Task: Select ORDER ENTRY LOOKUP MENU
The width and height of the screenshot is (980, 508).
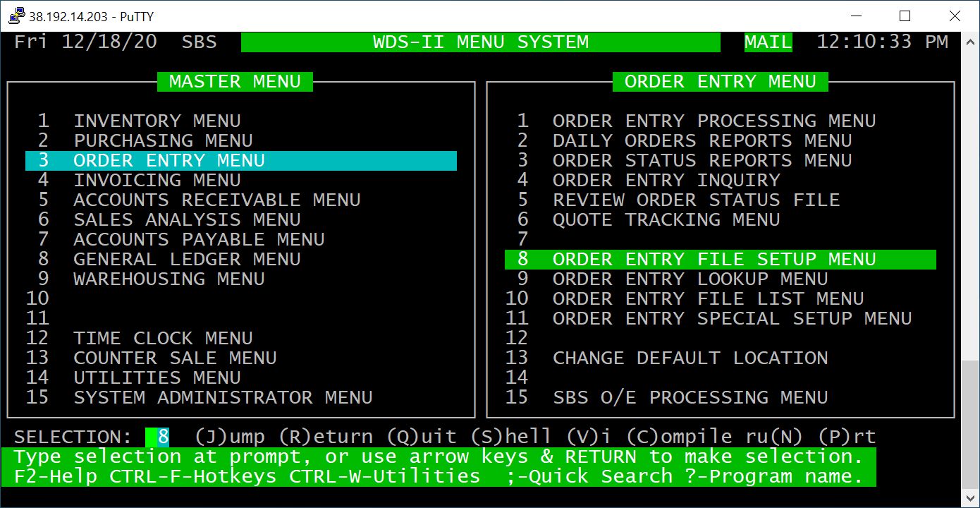Action: coord(690,279)
